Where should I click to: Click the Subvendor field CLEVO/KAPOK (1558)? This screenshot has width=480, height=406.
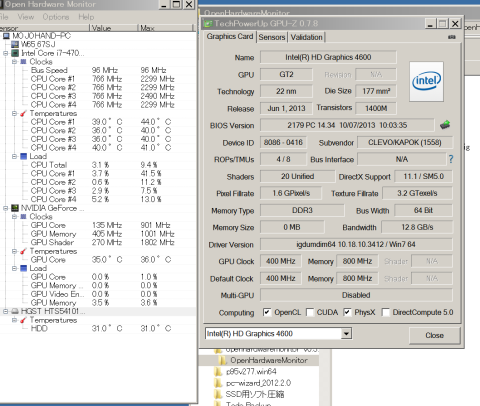click(405, 143)
